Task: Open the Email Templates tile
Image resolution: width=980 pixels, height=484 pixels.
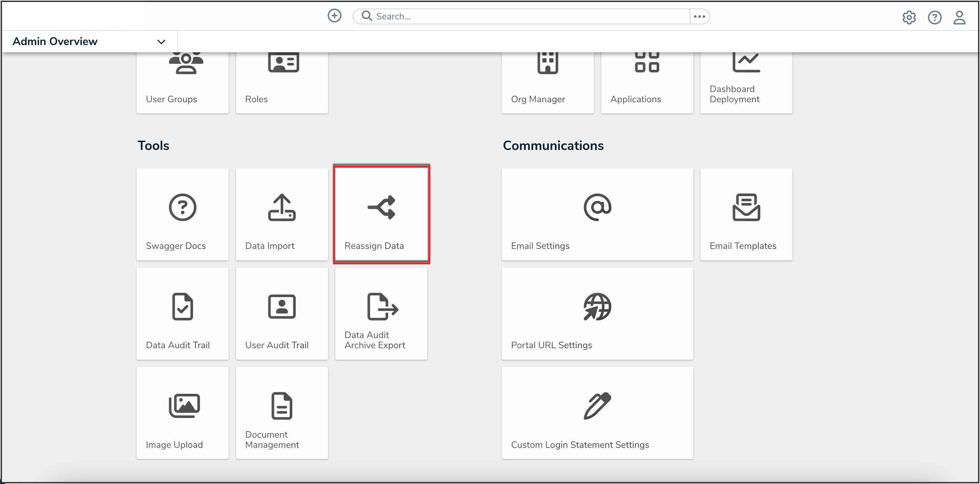Action: [746, 214]
